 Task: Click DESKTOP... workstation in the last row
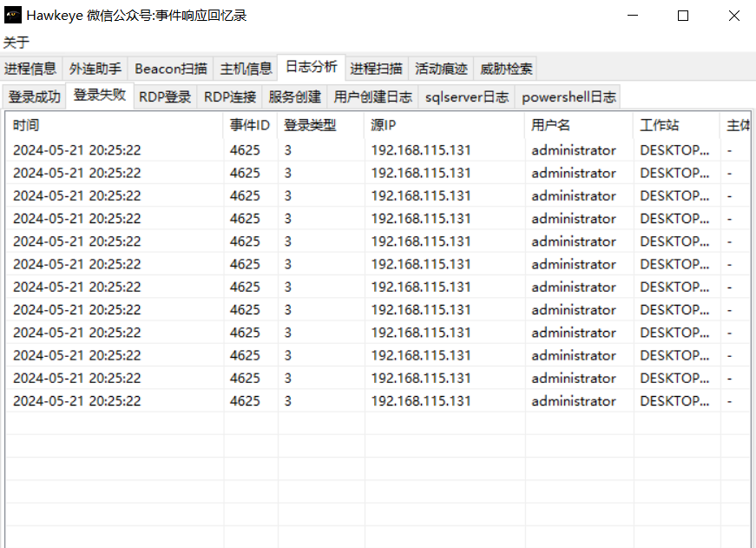674,401
